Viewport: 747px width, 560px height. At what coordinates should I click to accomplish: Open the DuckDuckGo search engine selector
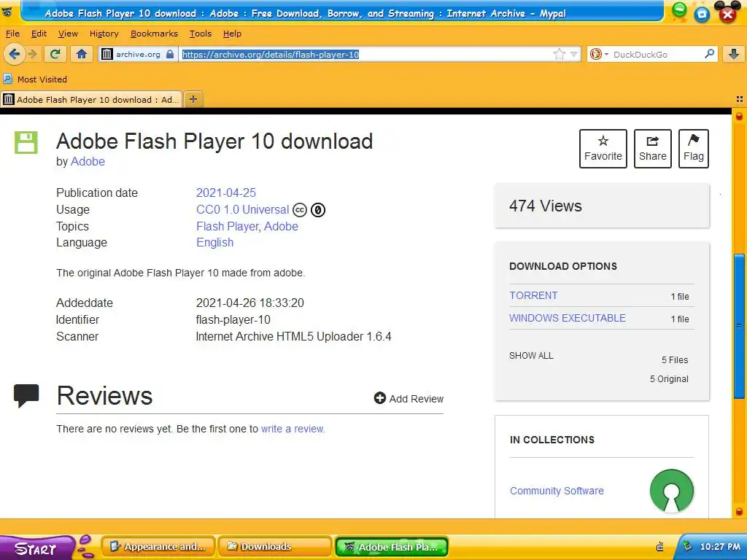[x=599, y=54]
